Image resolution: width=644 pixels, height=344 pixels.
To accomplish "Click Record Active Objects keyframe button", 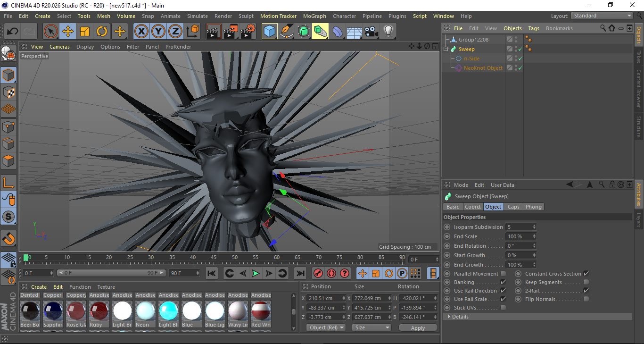I will point(318,273).
